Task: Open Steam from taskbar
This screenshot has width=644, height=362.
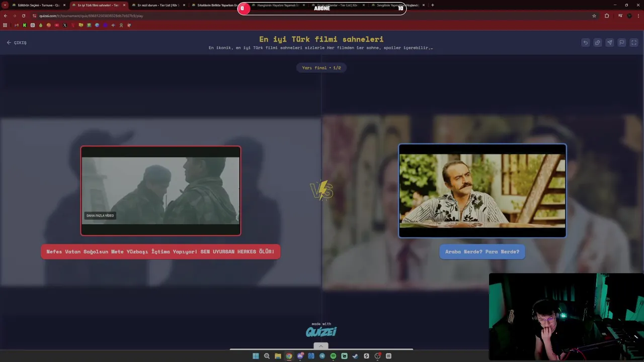Action: tap(355, 356)
